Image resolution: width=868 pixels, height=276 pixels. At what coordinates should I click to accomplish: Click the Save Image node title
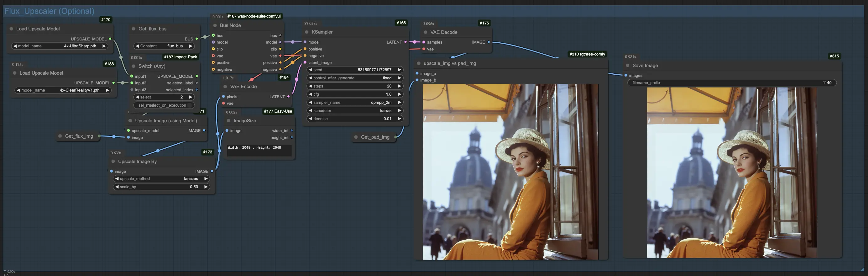click(645, 66)
